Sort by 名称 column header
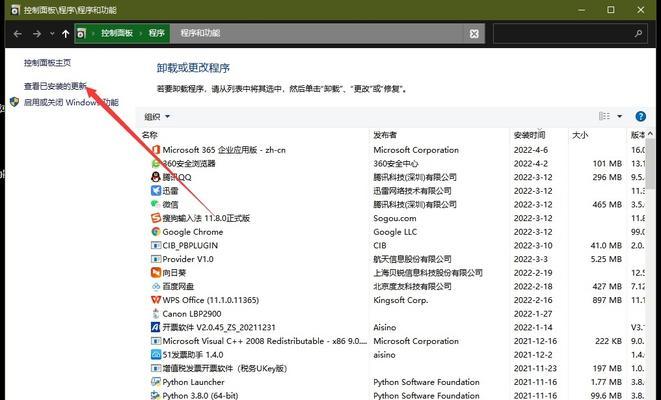This screenshot has height=400, width=661. click(150, 135)
